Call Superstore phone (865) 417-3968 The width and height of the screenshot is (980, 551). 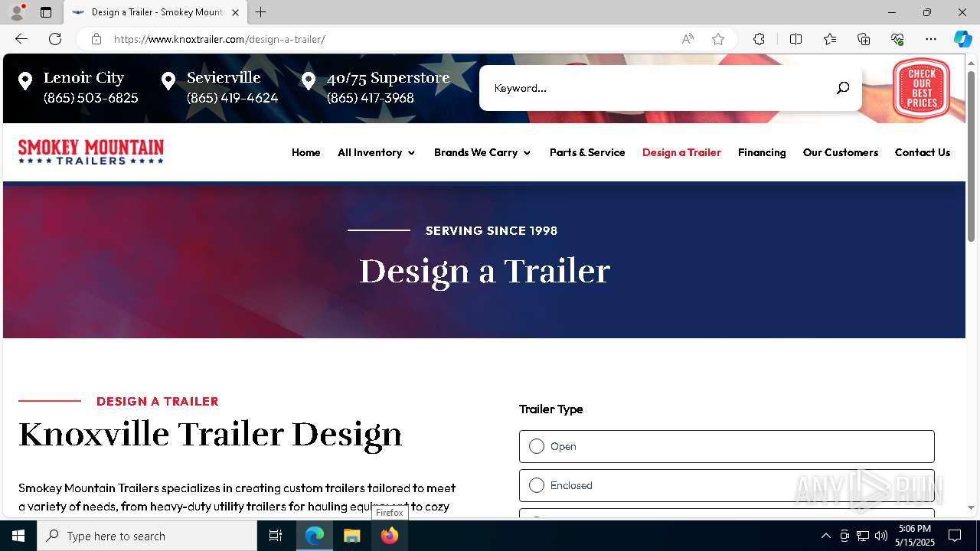(x=371, y=98)
